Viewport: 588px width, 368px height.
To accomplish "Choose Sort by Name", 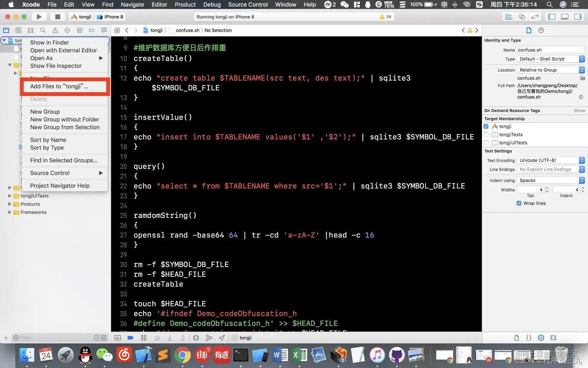I will coord(64,140).
